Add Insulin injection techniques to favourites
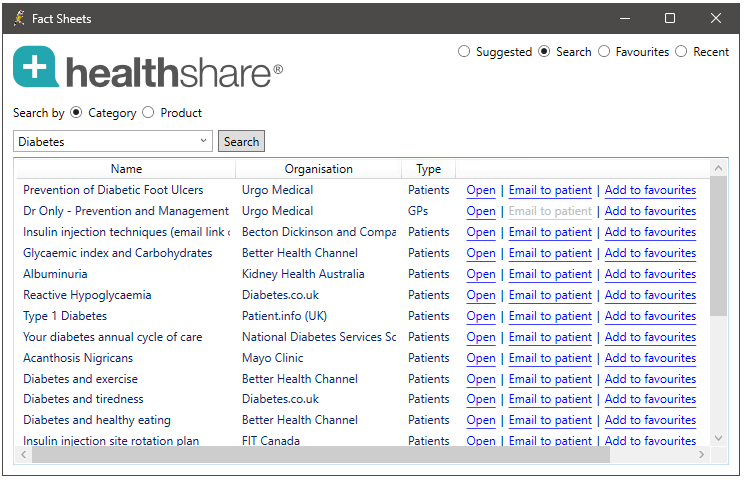This screenshot has height=480, width=744. [x=650, y=232]
